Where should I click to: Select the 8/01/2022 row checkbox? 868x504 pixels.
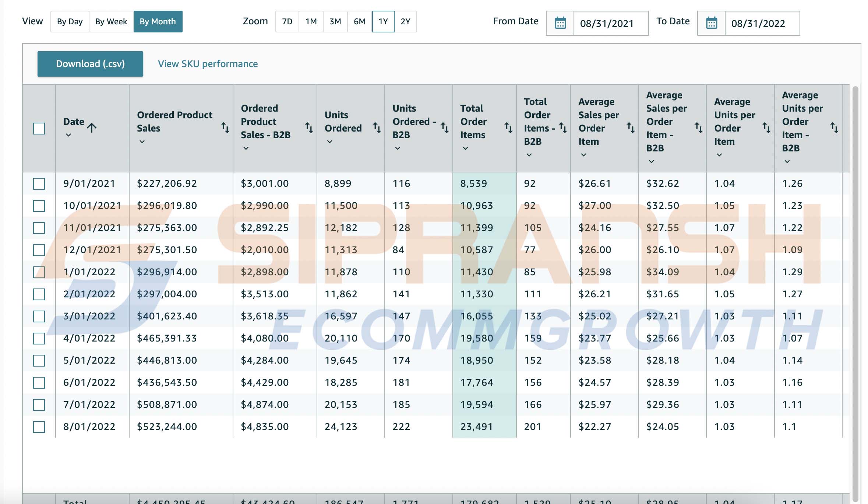click(39, 427)
